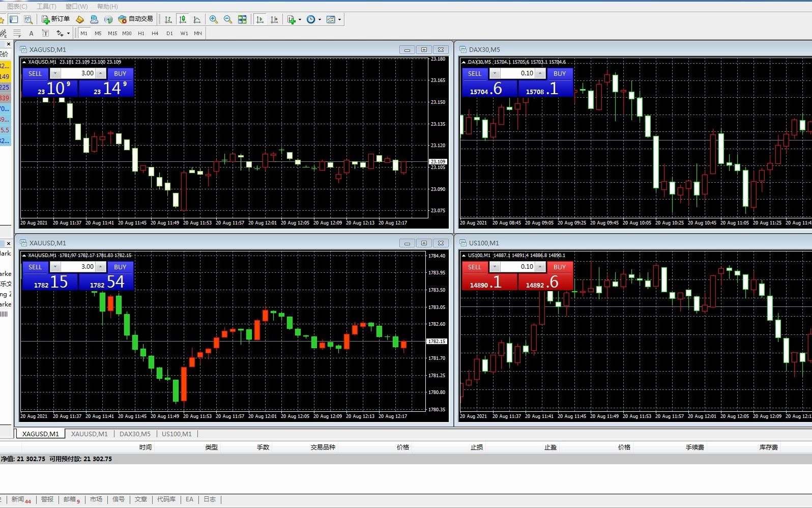Toggle Auto Trading (自动交易)

[x=135, y=19]
